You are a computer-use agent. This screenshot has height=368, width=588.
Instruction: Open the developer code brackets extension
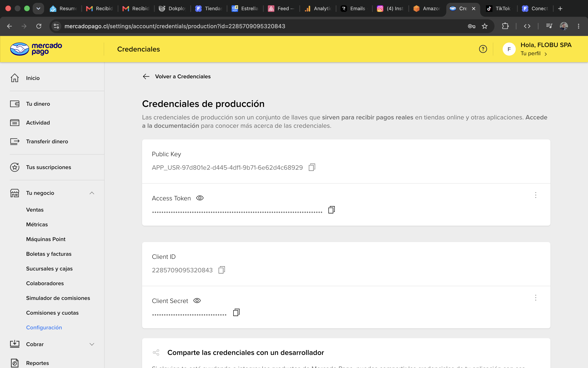point(527,26)
